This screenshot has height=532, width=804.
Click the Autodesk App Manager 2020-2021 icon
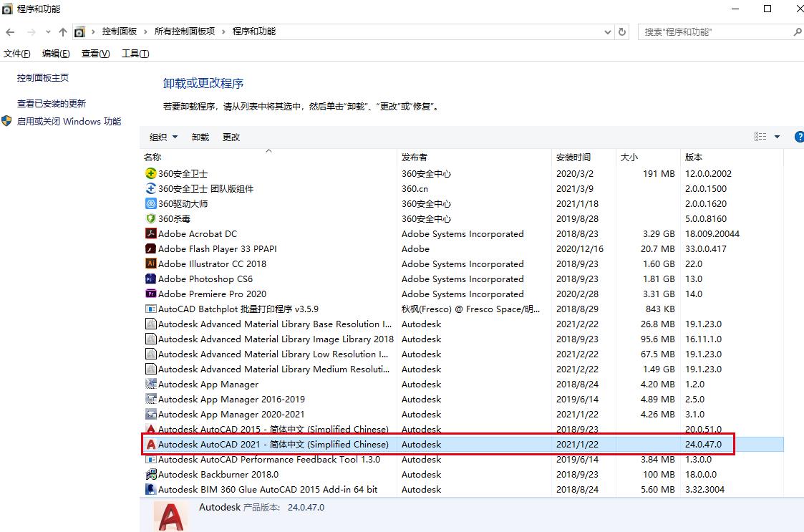click(151, 414)
